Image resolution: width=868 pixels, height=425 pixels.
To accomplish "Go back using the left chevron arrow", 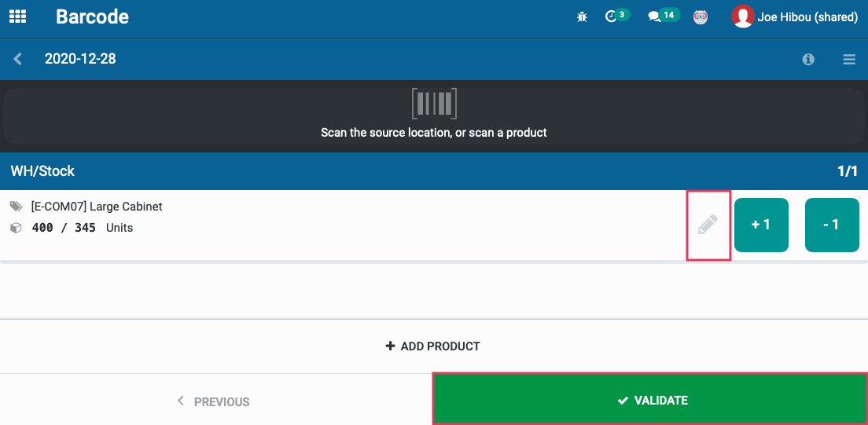I will pos(18,59).
